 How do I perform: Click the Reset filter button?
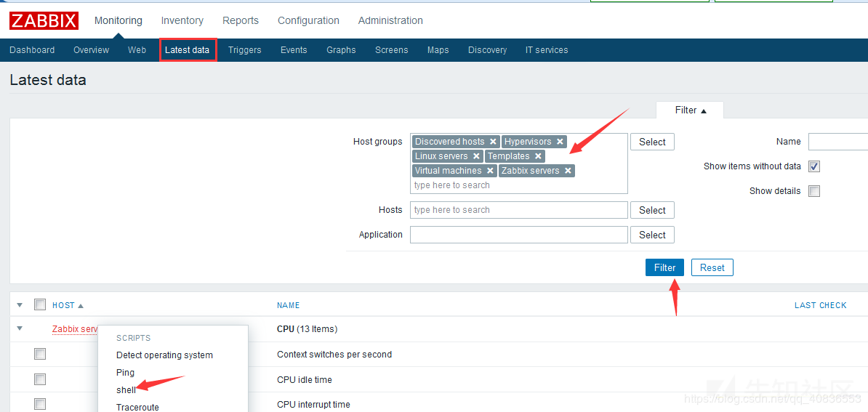click(712, 267)
